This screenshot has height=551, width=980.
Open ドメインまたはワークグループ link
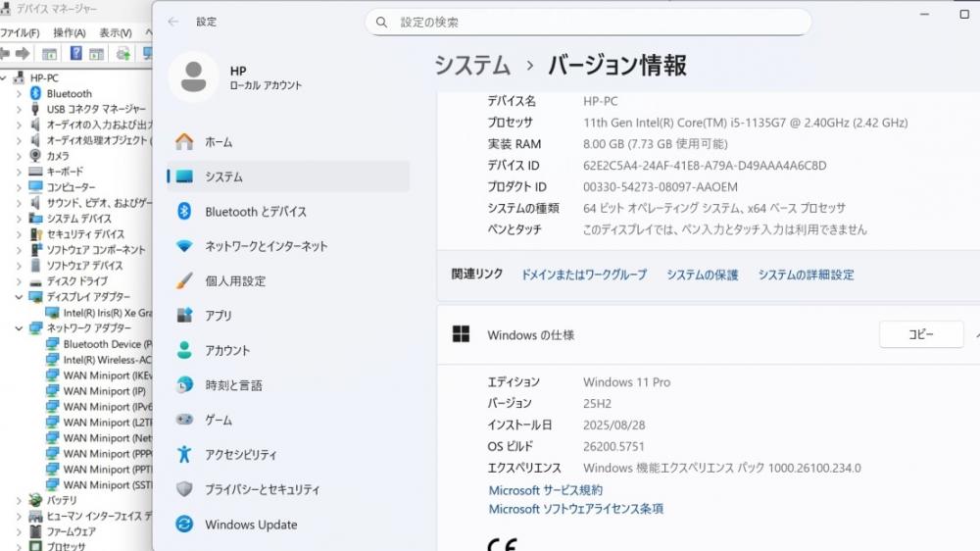(584, 275)
